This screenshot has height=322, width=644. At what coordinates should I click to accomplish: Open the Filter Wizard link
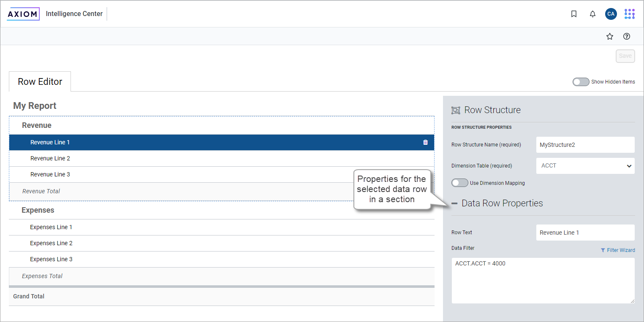(617, 250)
